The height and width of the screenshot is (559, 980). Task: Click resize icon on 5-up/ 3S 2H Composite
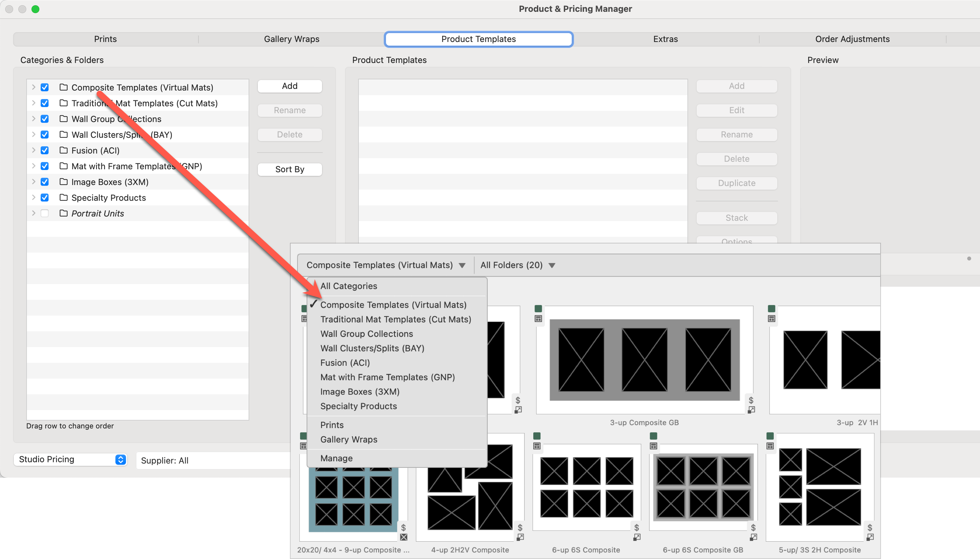point(870,537)
